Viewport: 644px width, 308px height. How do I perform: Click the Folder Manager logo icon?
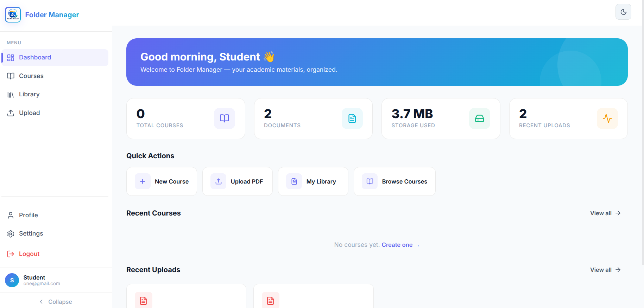13,15
